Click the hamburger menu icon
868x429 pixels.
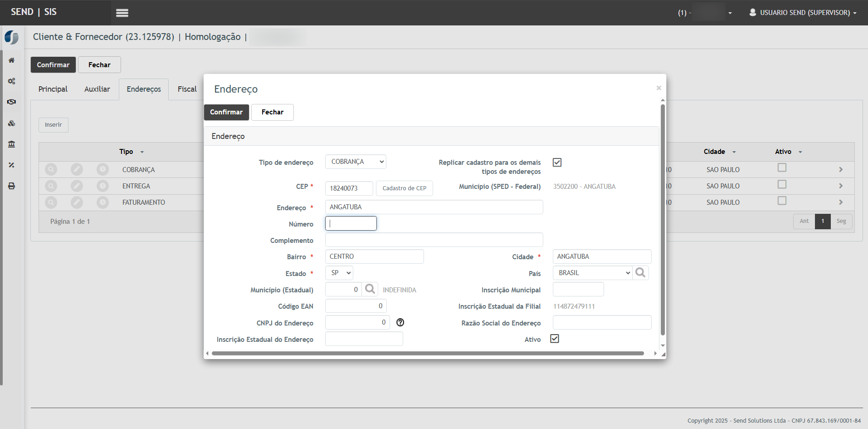122,13
